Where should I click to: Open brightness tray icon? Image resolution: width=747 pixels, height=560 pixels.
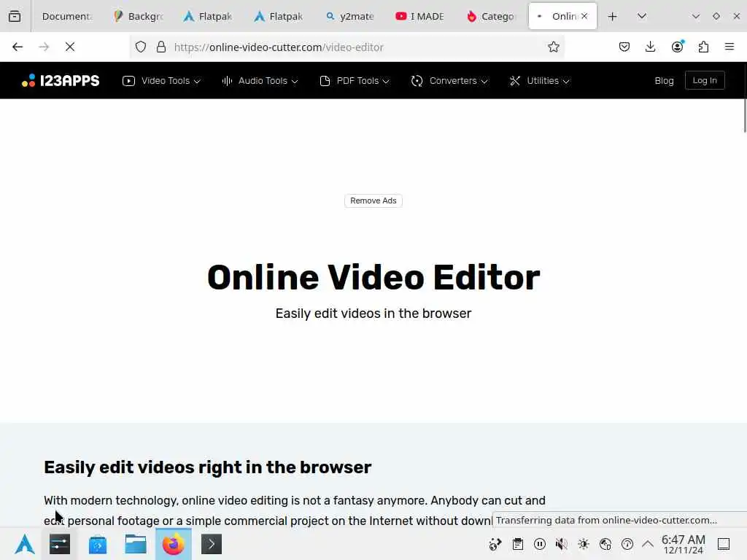coord(584,544)
